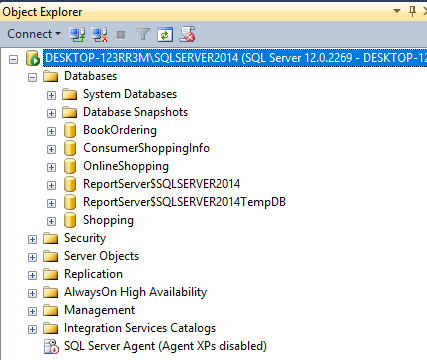
Task: Click the script icon with the red X
Action: 187,34
